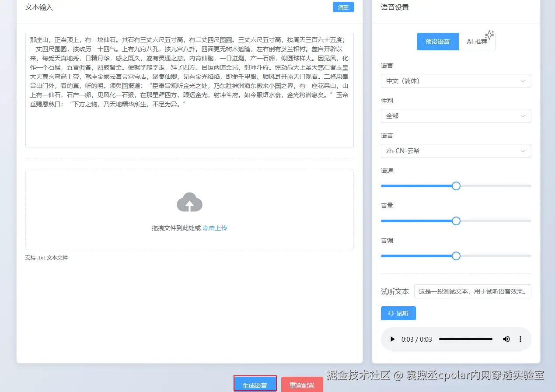
Task: Click the cloud upload icon
Action: (x=189, y=202)
